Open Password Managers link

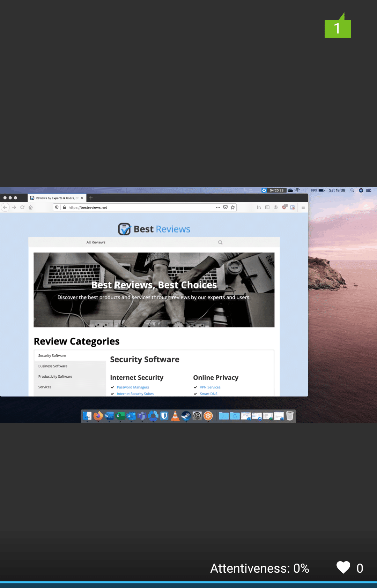(133, 387)
